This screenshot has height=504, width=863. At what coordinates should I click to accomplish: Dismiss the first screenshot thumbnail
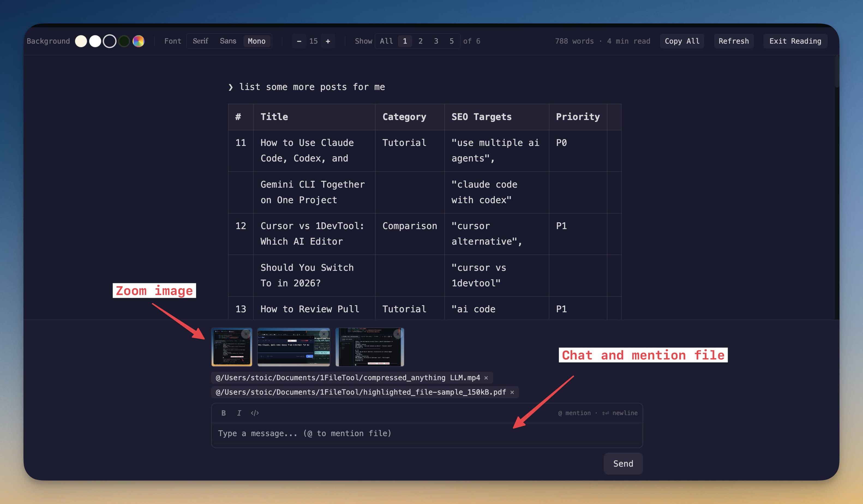(x=246, y=334)
